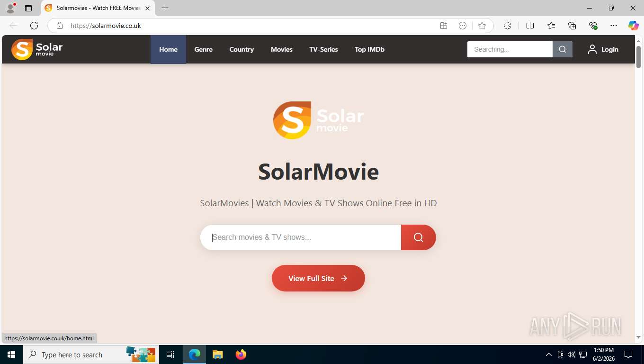
Task: Click the page scrollbar thumb
Action: pyautogui.click(x=638, y=57)
